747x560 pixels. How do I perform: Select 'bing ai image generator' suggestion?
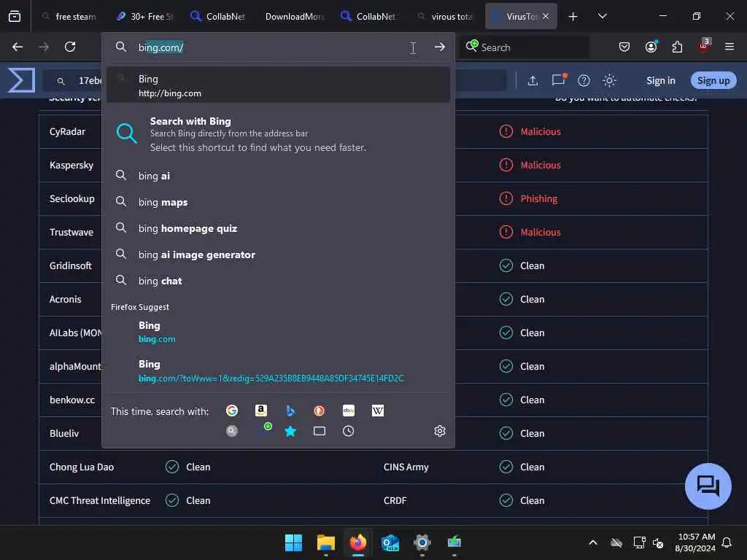coord(278,254)
